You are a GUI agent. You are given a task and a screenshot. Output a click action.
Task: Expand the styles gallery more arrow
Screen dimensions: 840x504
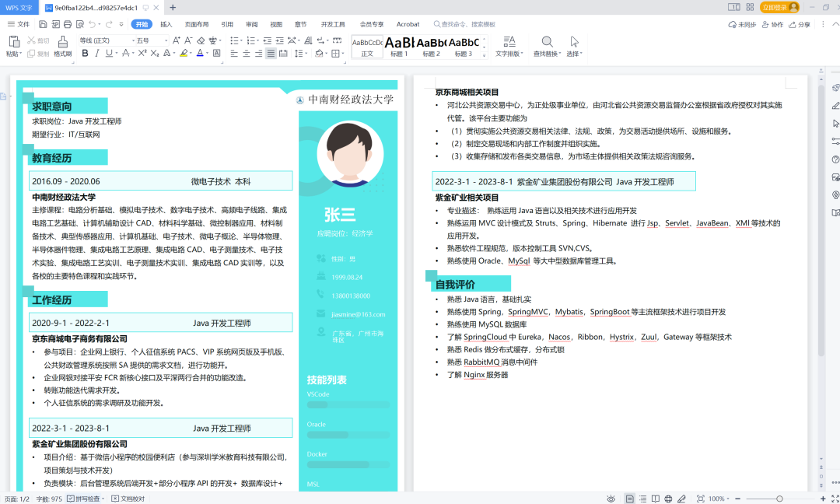[x=485, y=54]
